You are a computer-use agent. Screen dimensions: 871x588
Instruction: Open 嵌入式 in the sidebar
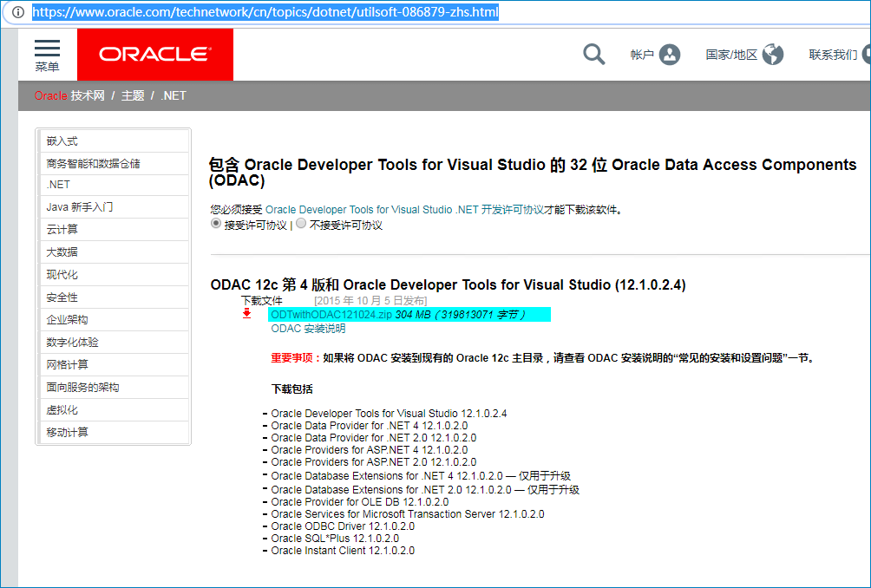115,141
